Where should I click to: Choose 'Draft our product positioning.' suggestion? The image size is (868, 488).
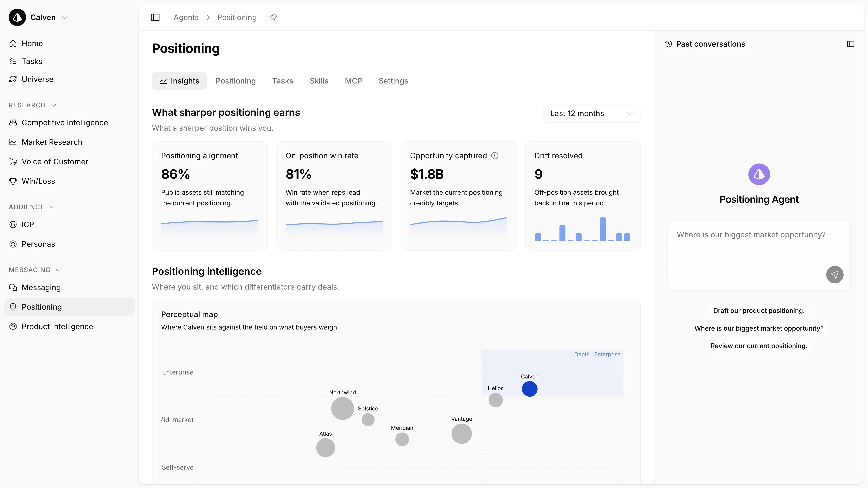click(x=759, y=311)
